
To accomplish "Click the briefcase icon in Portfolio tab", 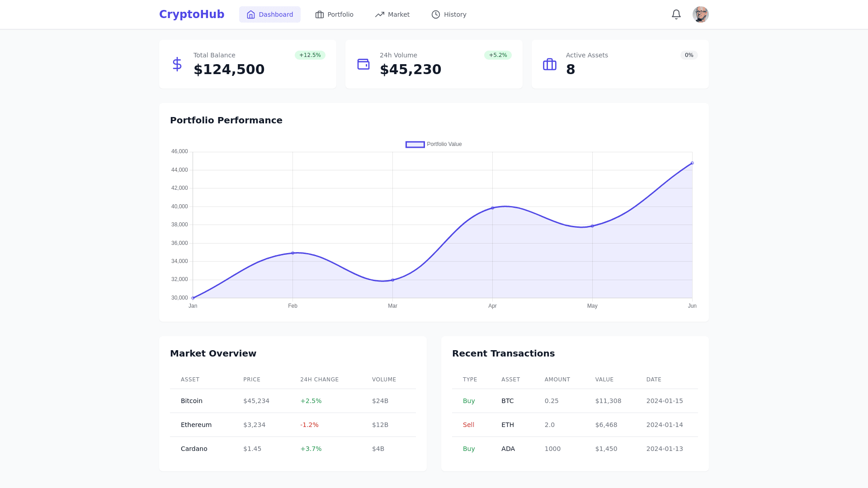I will [320, 14].
